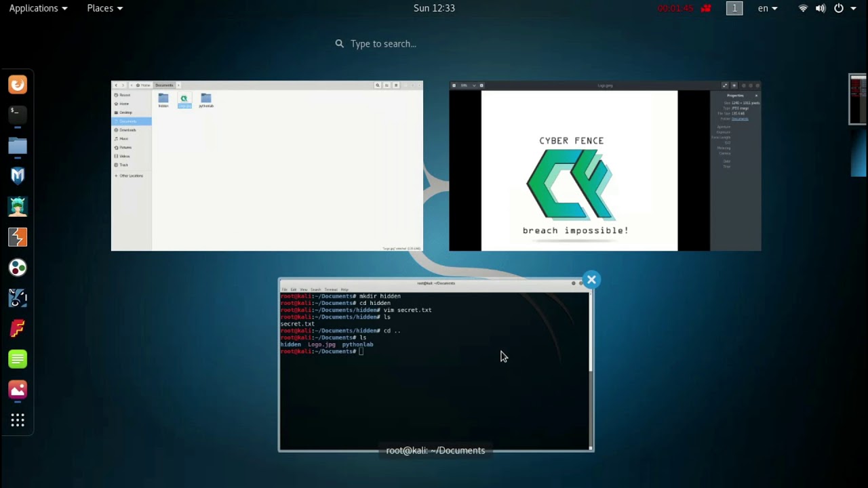Click 'root@kali: ~/Documents' window caption
Screen dimensions: 868x488
[435, 450]
